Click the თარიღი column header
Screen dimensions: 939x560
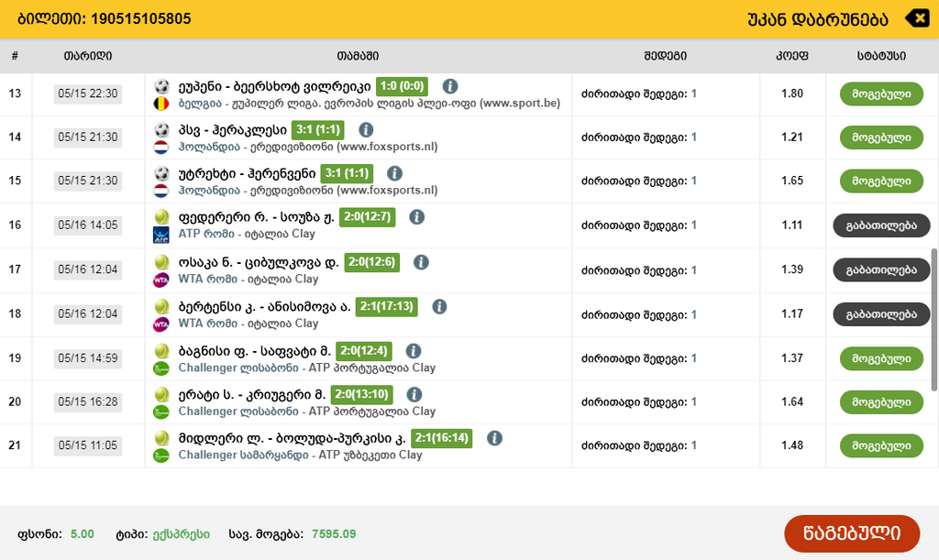tap(88, 56)
